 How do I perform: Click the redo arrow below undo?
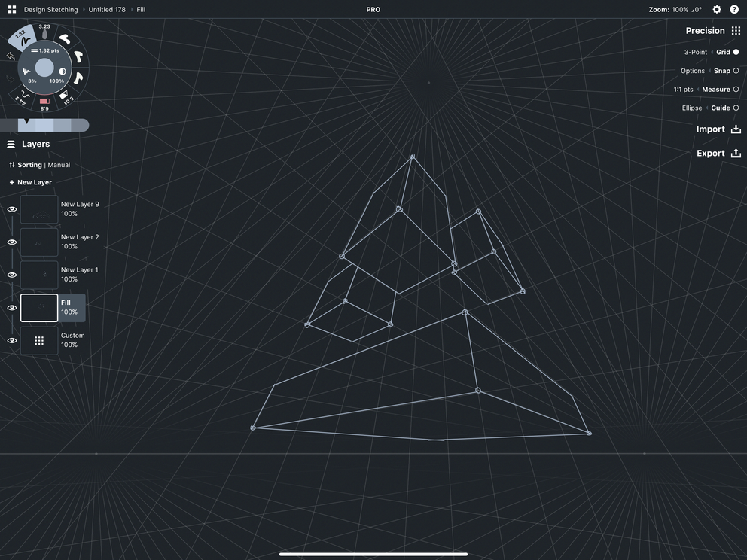pos(10,77)
